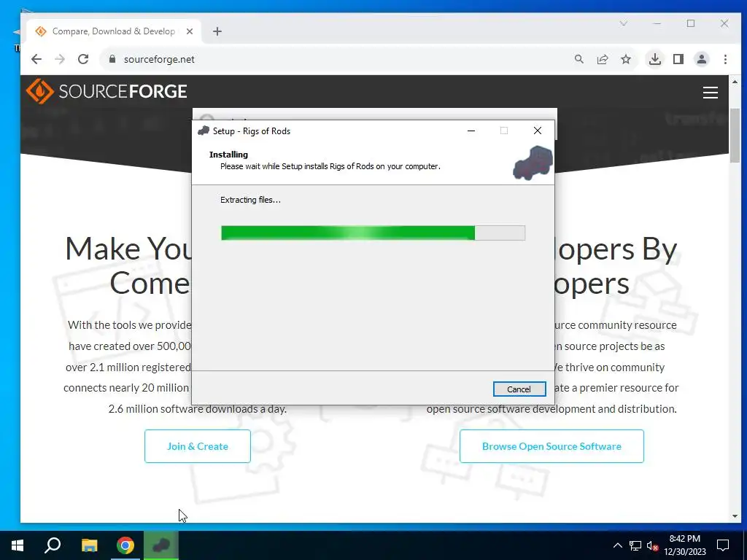Minimize the Rigs of Rods setup window
The height and width of the screenshot is (560, 747).
tap(471, 131)
